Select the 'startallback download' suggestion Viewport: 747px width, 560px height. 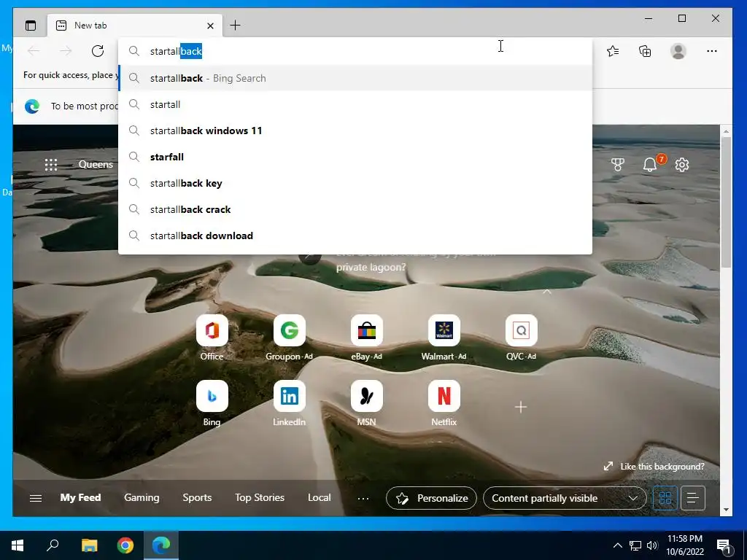pyautogui.click(x=355, y=236)
